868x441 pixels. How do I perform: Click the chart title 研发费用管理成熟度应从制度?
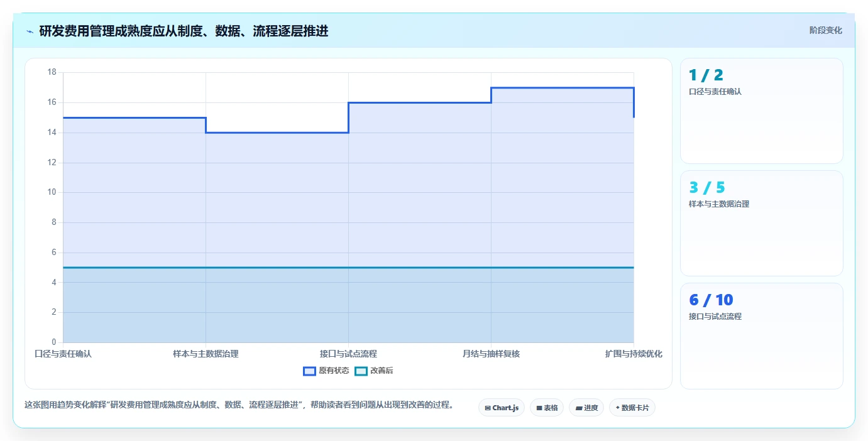184,31
